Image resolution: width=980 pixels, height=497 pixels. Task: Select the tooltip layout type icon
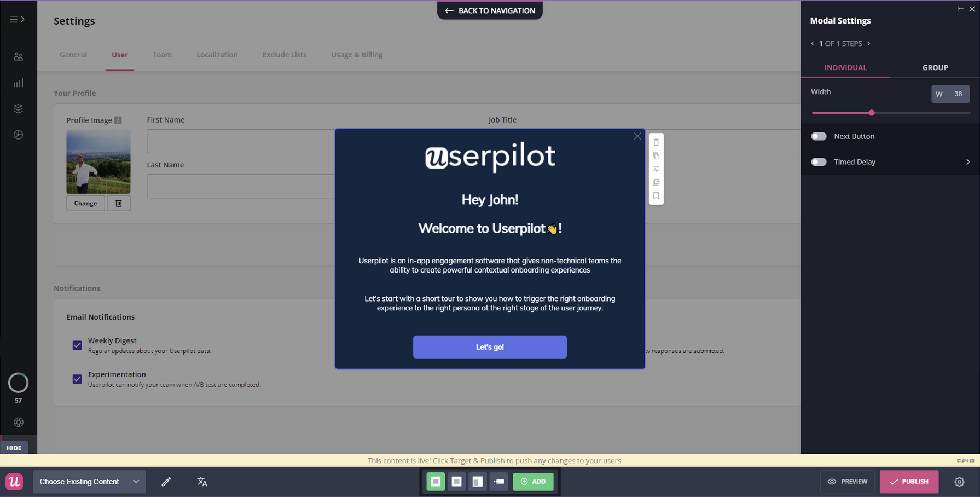[499, 482]
